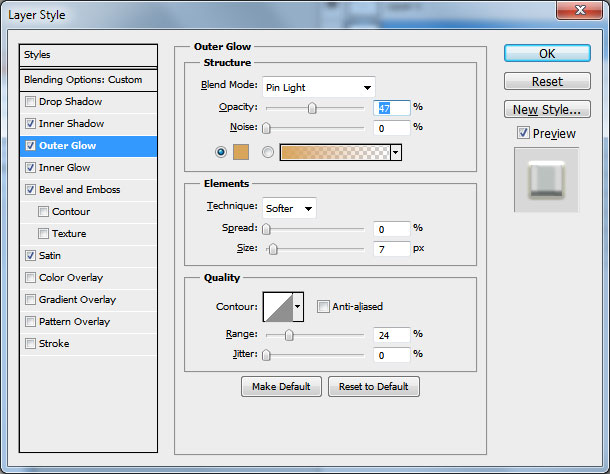The height and width of the screenshot is (474, 610).
Task: Click the Make Default button
Action: pos(281,386)
